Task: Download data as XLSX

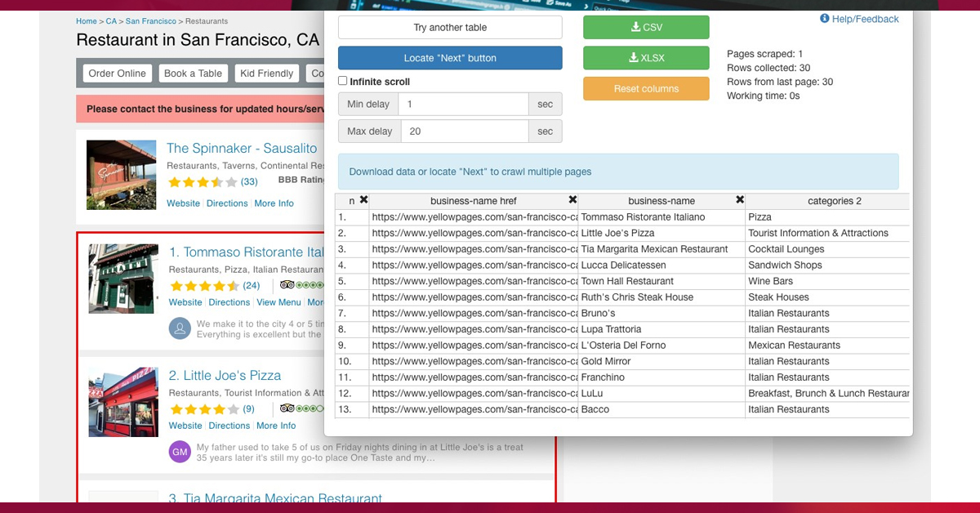Action: [x=646, y=58]
